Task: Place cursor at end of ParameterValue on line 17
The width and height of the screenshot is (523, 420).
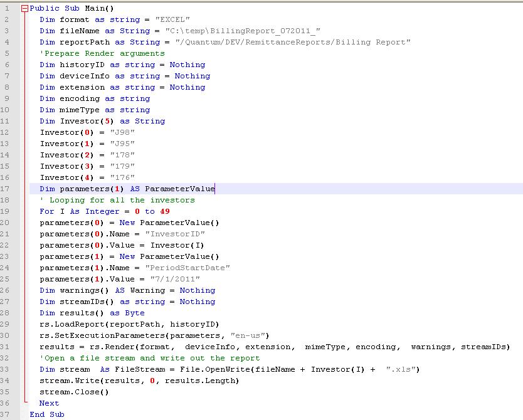Action: pos(215,188)
